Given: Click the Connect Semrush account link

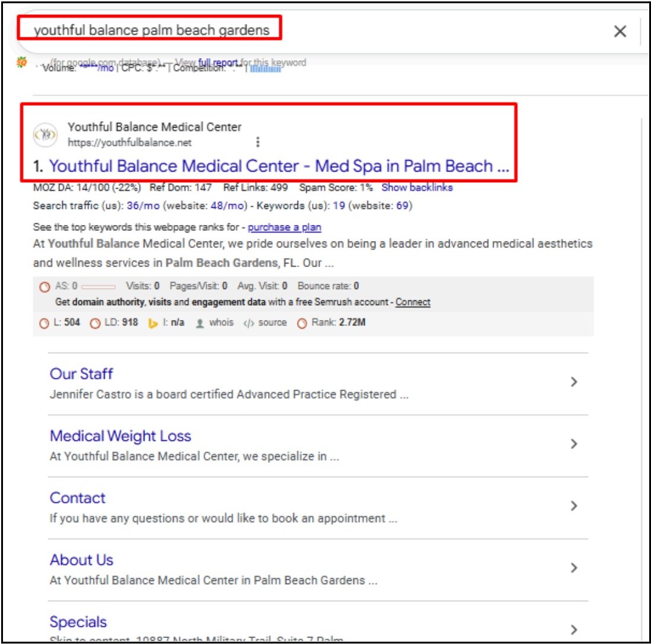Looking at the screenshot, I should 413,302.
